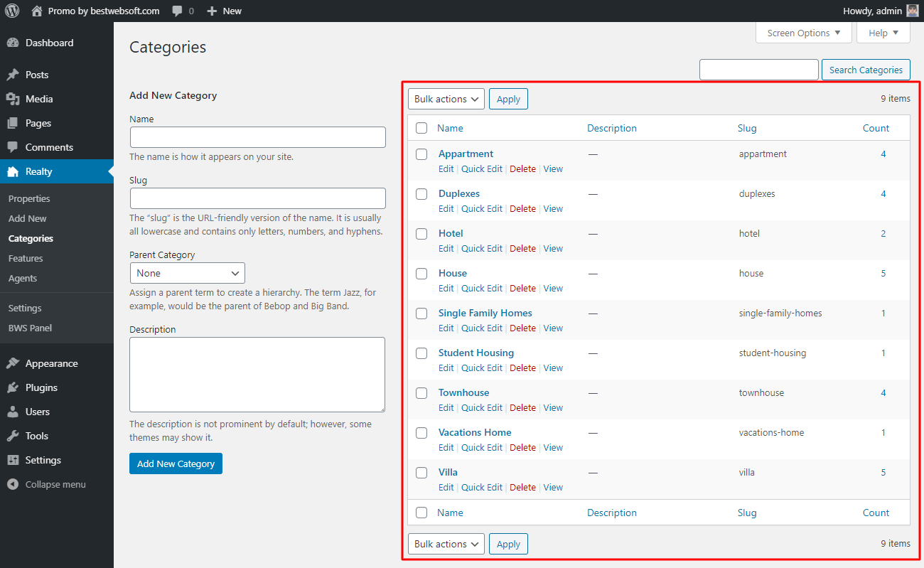Tick the select-all checkbox in table footer
The image size is (924, 568).
tap(421, 513)
